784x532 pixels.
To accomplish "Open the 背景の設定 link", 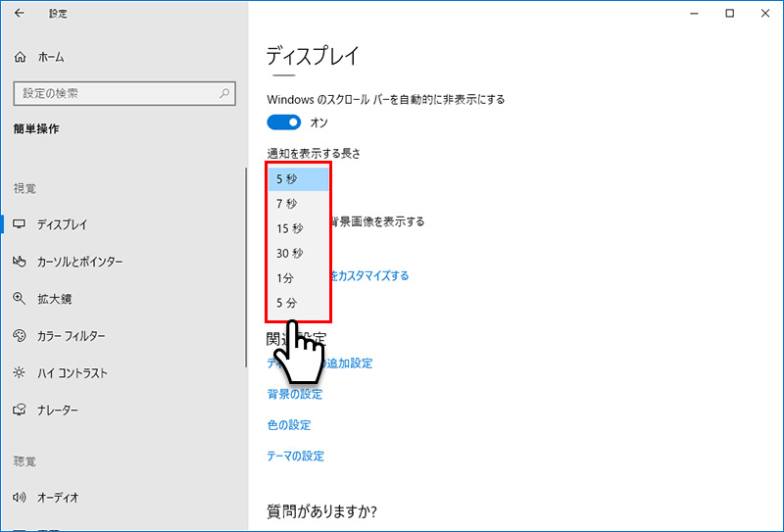I will coord(294,394).
